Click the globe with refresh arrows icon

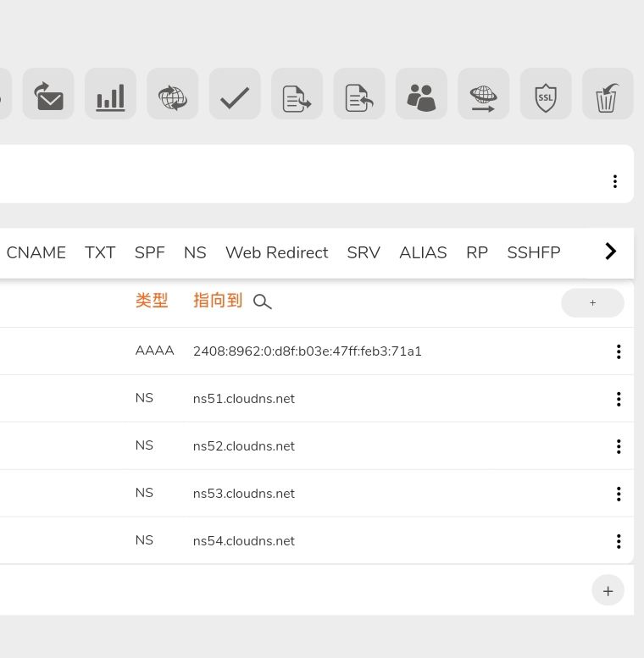click(173, 94)
